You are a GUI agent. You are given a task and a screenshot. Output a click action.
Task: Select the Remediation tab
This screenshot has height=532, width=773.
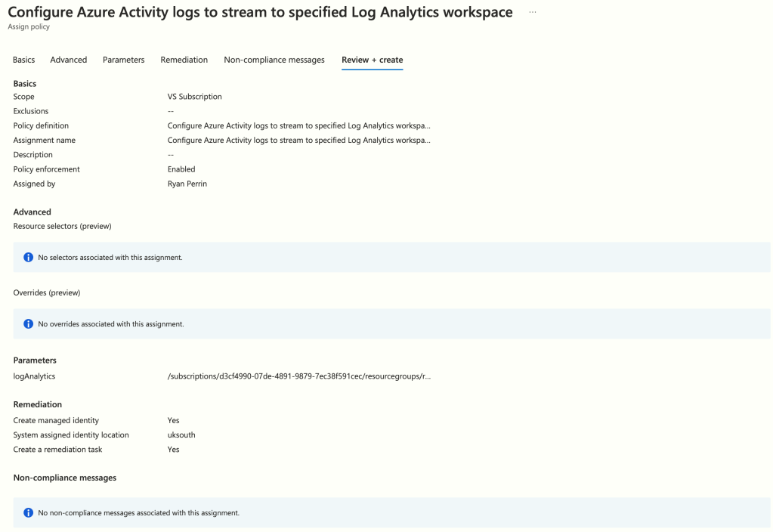click(184, 60)
